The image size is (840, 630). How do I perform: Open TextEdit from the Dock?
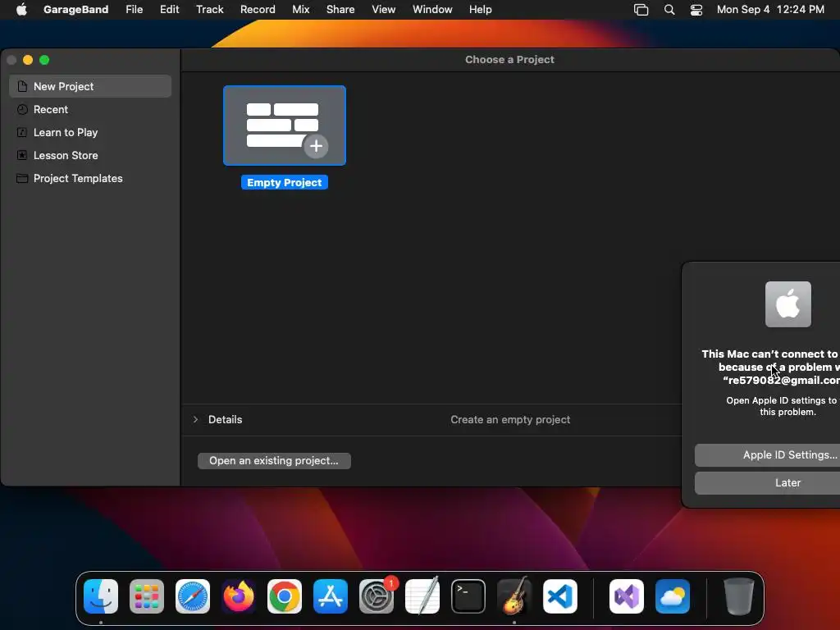pyautogui.click(x=422, y=596)
